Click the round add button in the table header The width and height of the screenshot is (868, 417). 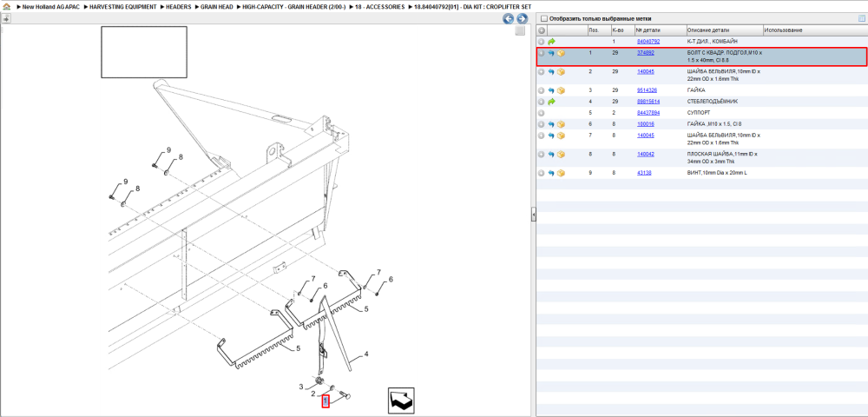pos(542,30)
